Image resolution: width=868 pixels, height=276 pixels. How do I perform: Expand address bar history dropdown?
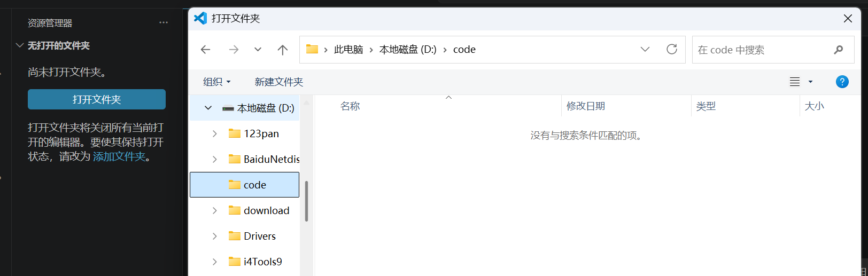(x=645, y=49)
